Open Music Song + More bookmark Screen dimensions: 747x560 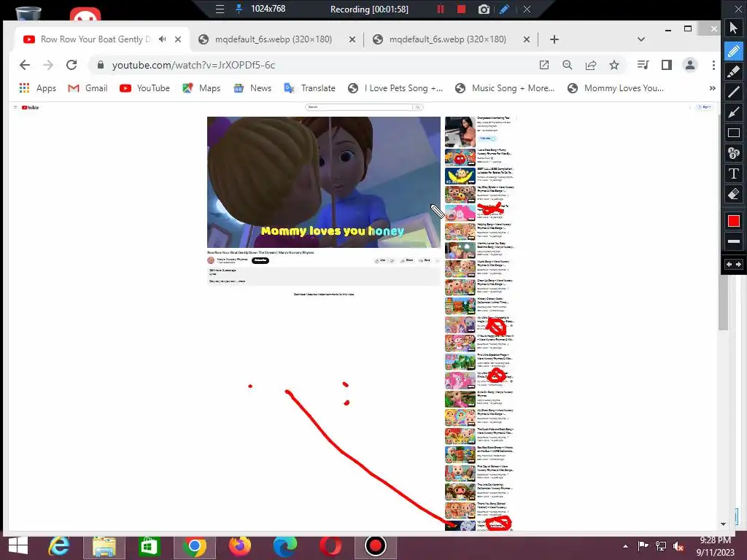coord(505,88)
